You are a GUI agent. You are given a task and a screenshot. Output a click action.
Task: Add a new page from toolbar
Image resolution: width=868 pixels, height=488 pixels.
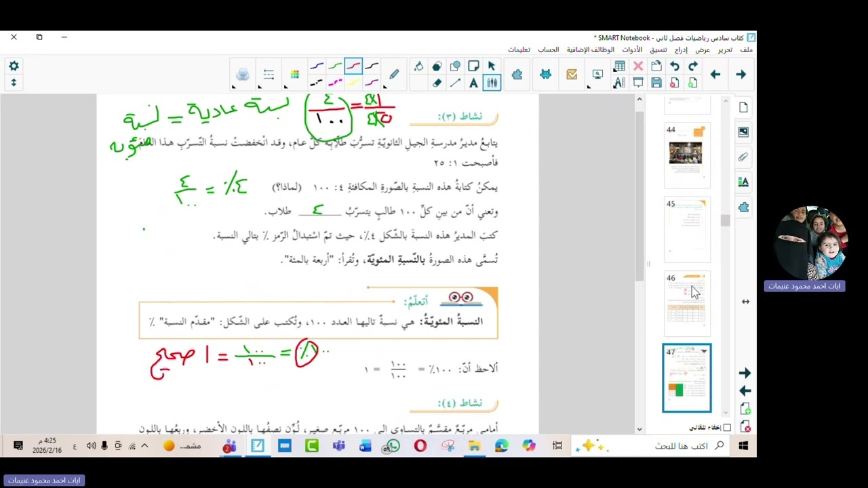pyautogui.click(x=693, y=83)
